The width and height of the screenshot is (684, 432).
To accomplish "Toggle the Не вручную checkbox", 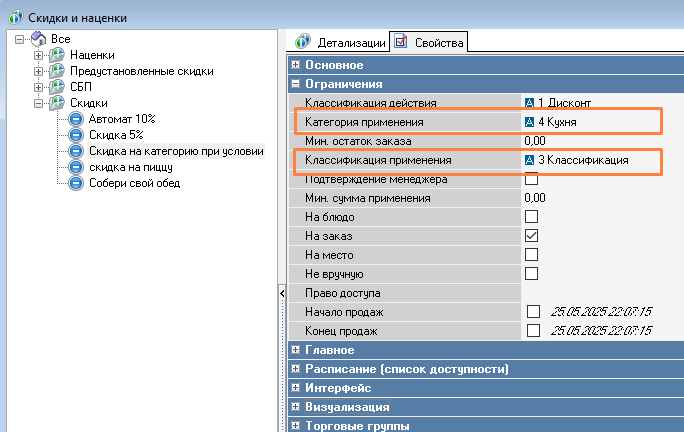I will click(532, 274).
